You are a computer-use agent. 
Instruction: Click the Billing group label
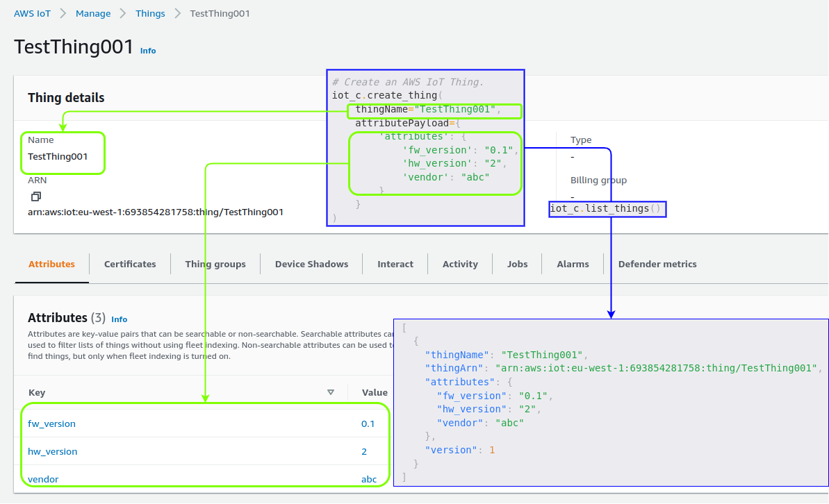click(x=598, y=180)
